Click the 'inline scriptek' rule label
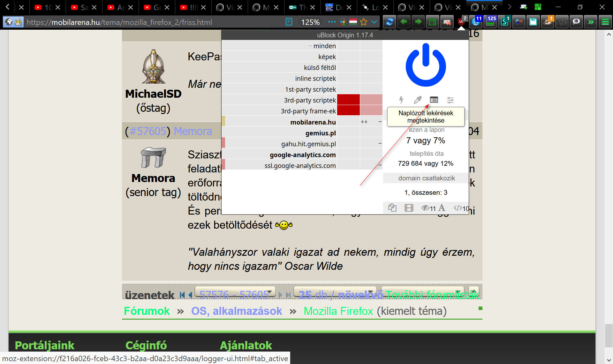Image resolution: width=613 pixels, height=364 pixels. tap(315, 79)
